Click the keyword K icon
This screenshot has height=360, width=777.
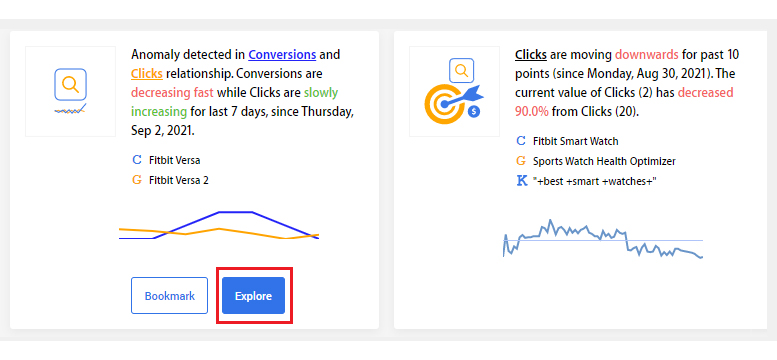tap(521, 181)
